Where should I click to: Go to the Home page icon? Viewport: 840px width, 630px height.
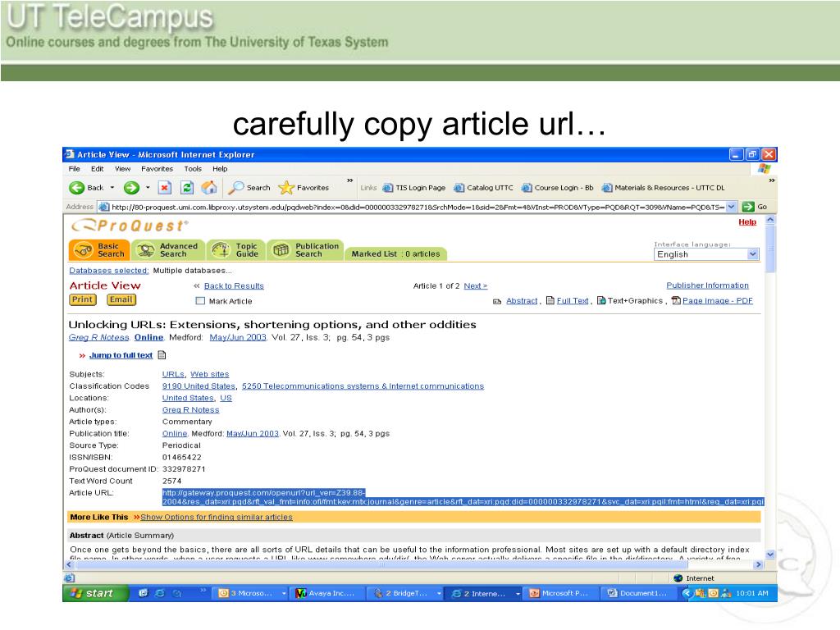pyautogui.click(x=209, y=188)
